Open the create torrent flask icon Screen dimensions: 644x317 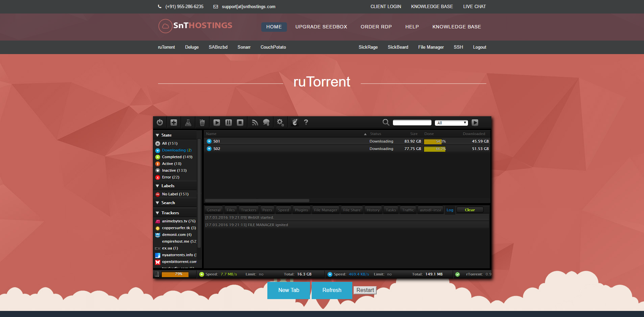[188, 122]
